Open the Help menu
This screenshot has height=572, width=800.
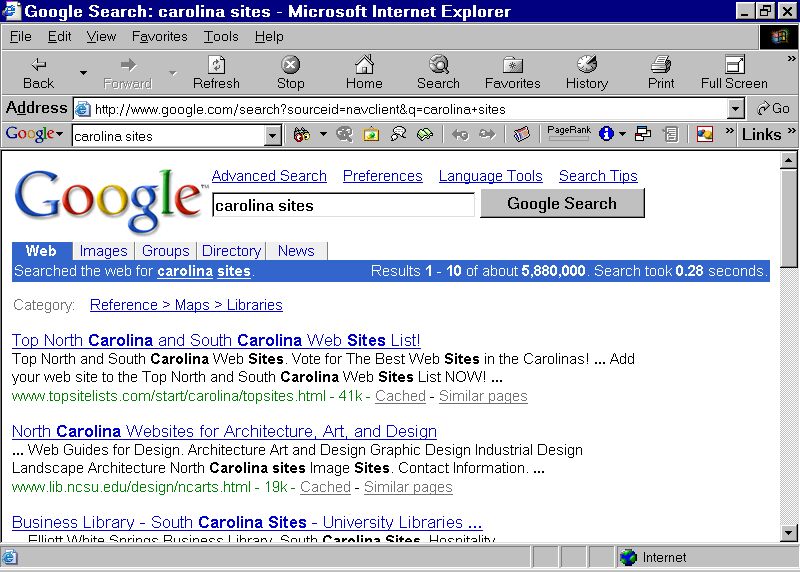pyautogui.click(x=269, y=37)
